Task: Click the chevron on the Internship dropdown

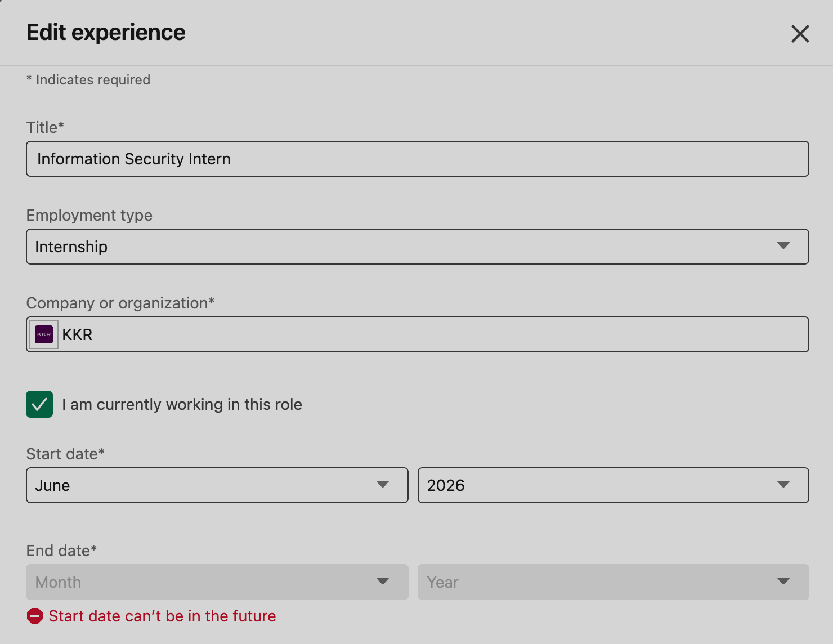Action: [x=785, y=246]
